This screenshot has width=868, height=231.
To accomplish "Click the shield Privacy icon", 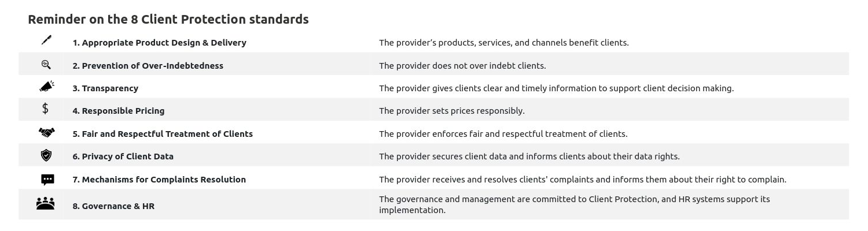I will [x=46, y=155].
